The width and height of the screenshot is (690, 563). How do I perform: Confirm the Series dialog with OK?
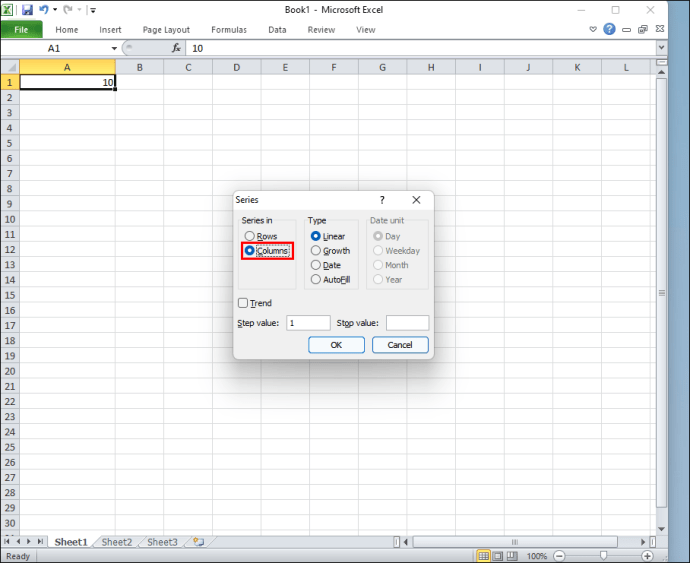point(336,345)
